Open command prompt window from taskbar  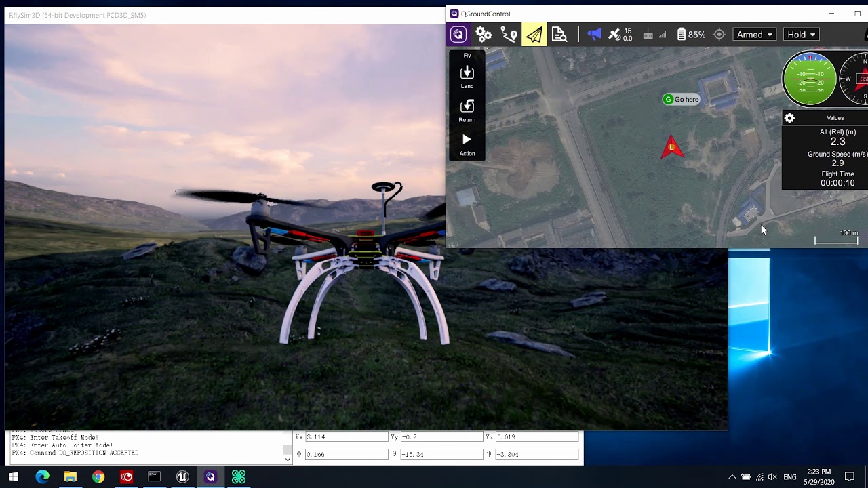coord(154,477)
